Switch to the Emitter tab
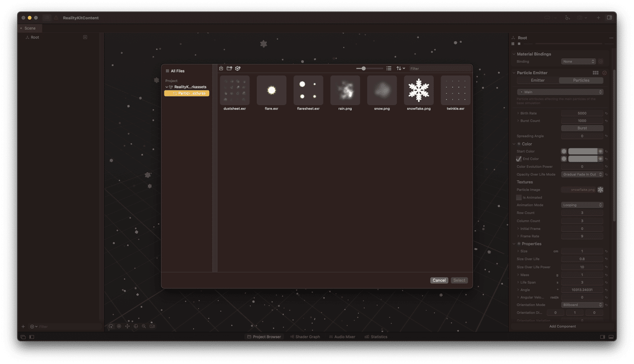The image size is (634, 364). (537, 80)
